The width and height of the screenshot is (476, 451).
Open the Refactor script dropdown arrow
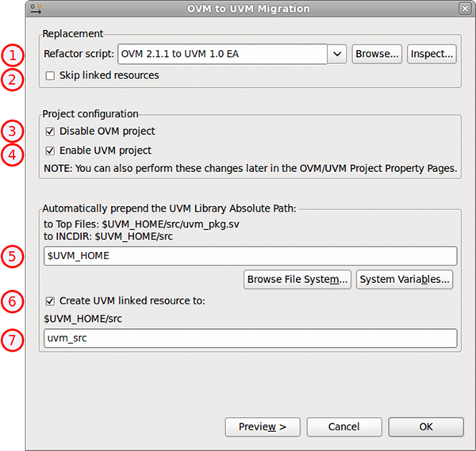click(337, 54)
